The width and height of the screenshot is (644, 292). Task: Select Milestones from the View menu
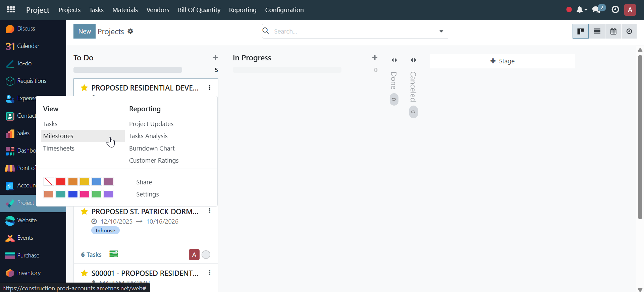coord(58,136)
